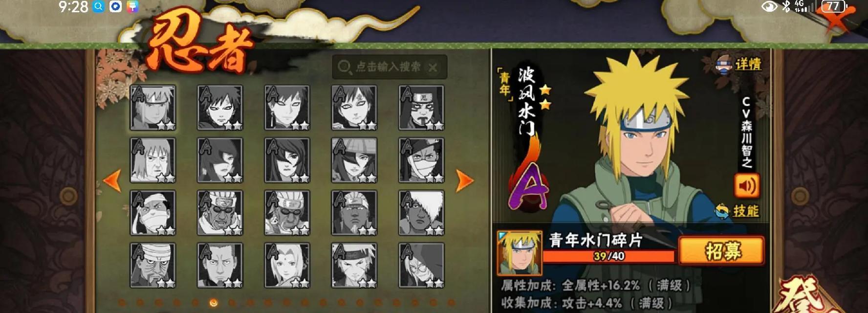Go to next page with right arrow
Screen dimensions: 868x313
(464, 180)
